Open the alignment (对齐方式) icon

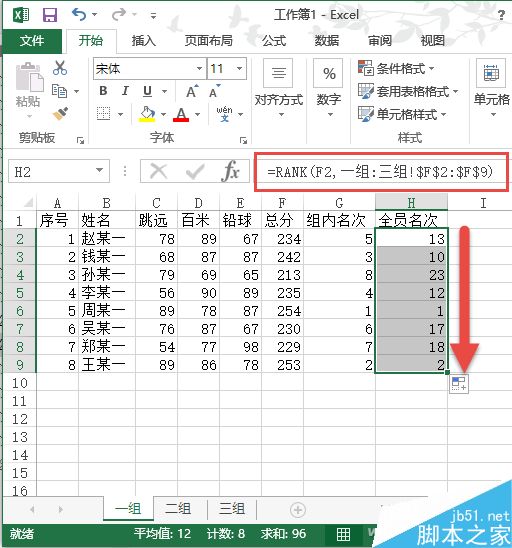[278, 73]
